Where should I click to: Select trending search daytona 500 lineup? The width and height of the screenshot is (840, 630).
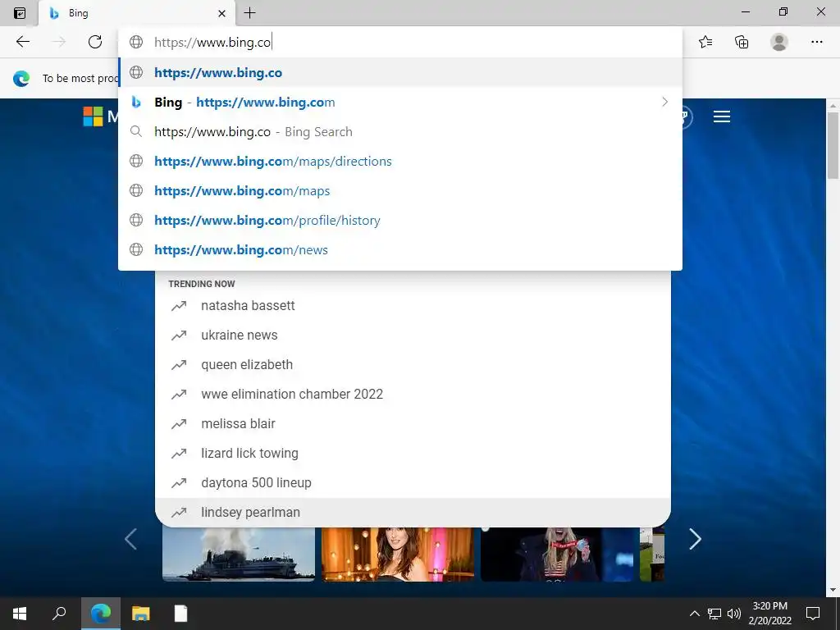[x=413, y=482]
